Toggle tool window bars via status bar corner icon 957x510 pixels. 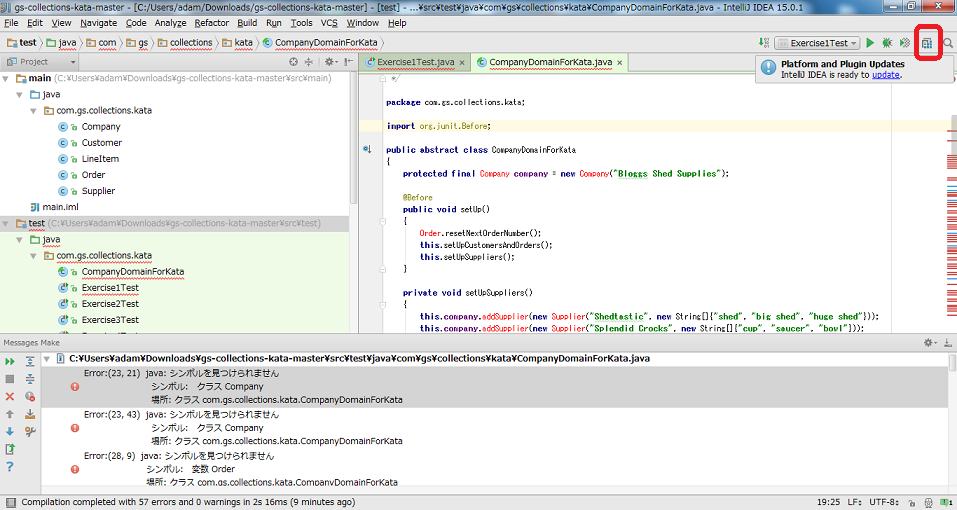10,502
